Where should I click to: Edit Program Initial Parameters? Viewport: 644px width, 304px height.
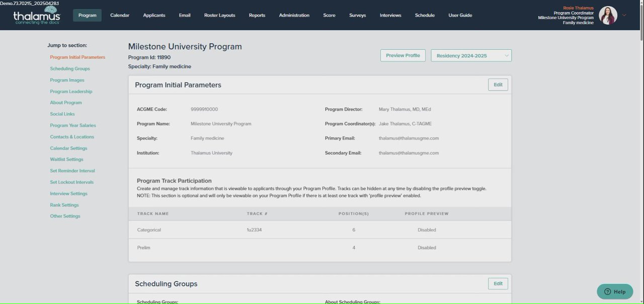click(498, 84)
